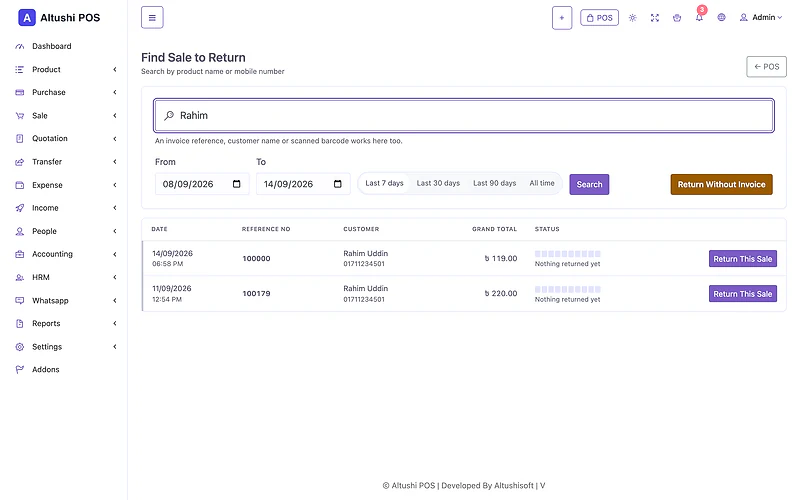This screenshot has height=500, width=800.
Task: Expand the People menu chevron
Action: pos(115,231)
